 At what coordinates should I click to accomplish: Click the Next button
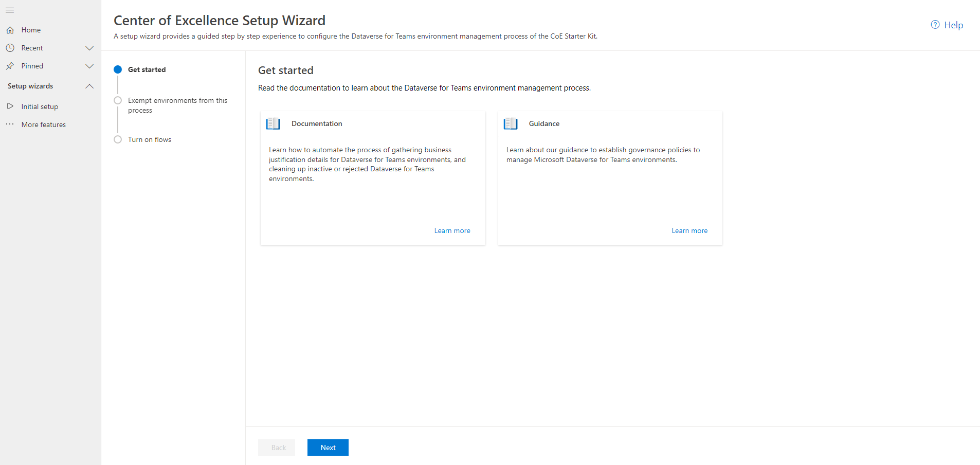pyautogui.click(x=328, y=447)
